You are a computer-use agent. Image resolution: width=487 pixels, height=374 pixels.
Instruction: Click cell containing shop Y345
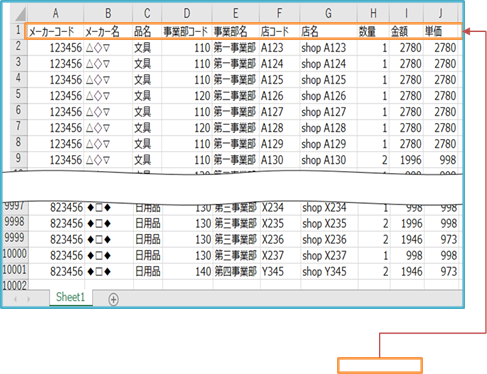pyautogui.click(x=329, y=272)
